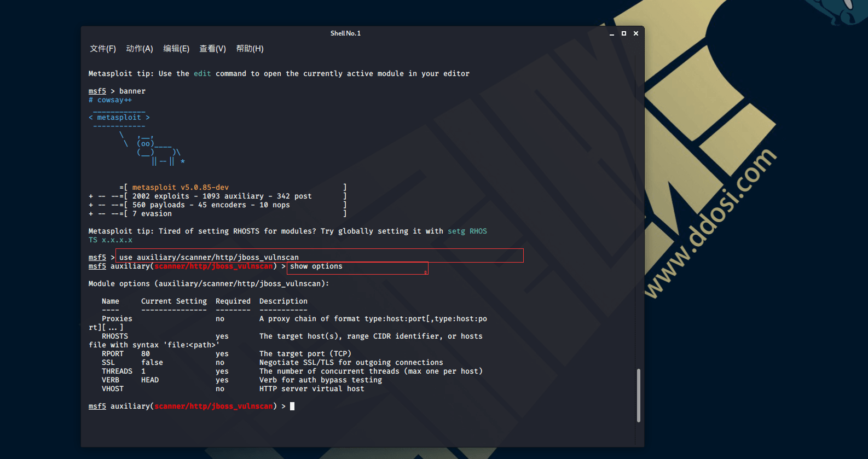This screenshot has height=459, width=868.
Task: Open the 动作(A) menu
Action: tap(140, 49)
